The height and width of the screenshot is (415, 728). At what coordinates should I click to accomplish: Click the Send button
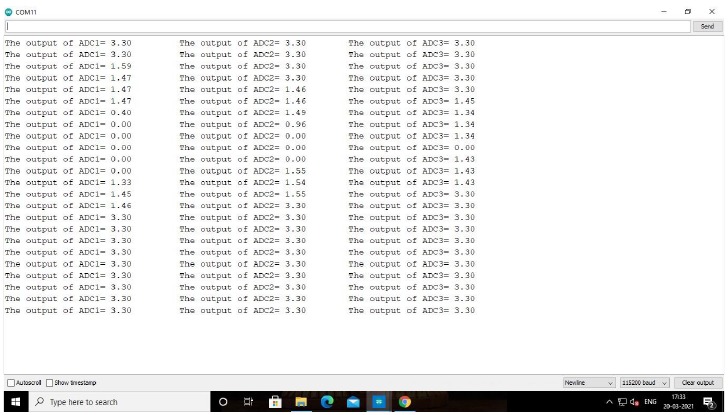click(707, 26)
